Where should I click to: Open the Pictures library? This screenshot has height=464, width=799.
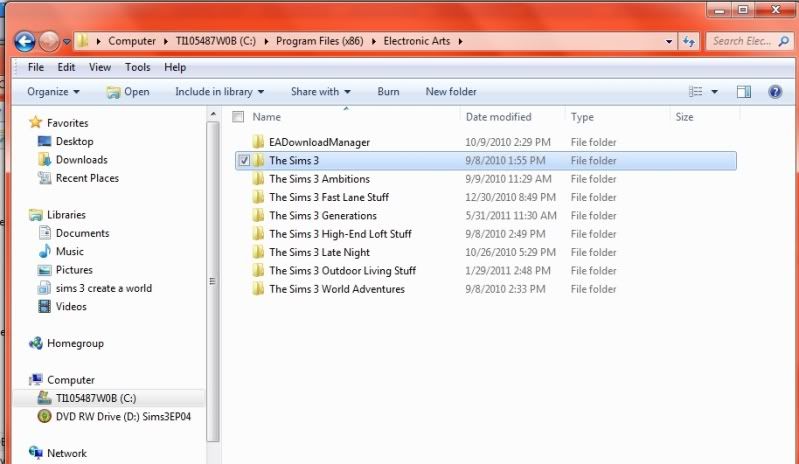(74, 269)
